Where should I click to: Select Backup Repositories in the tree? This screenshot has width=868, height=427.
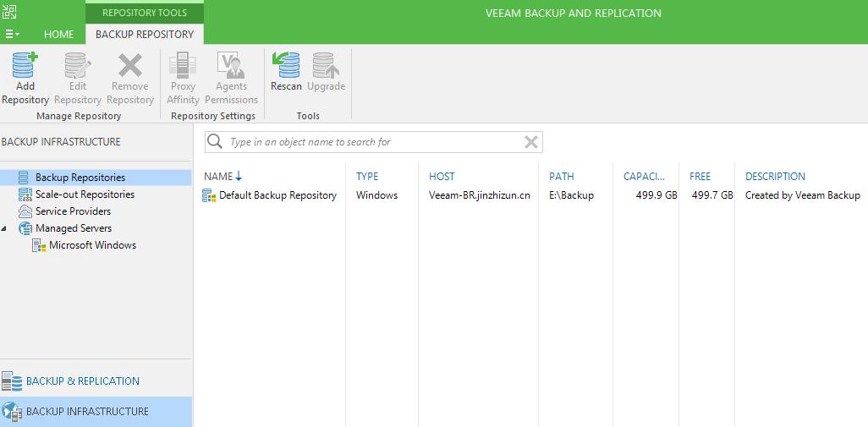80,178
